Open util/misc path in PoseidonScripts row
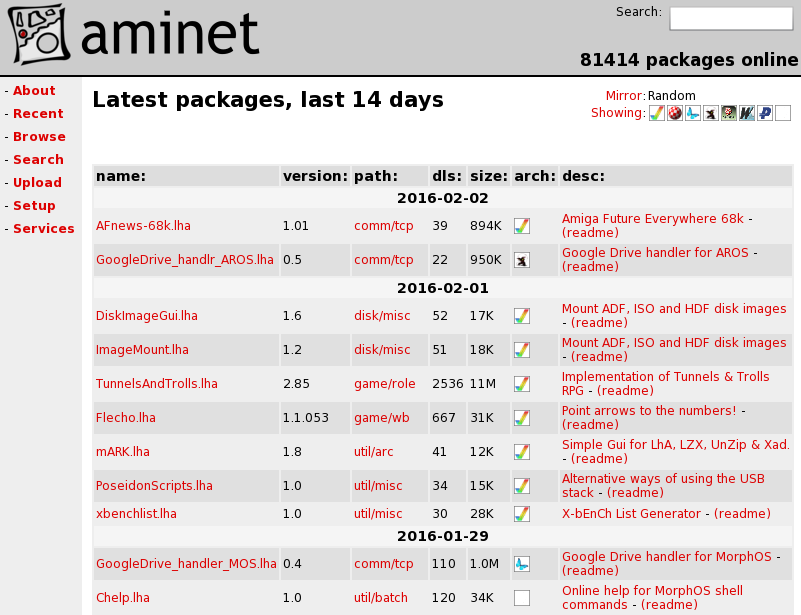Image resolution: width=801 pixels, height=615 pixels. coord(378,485)
